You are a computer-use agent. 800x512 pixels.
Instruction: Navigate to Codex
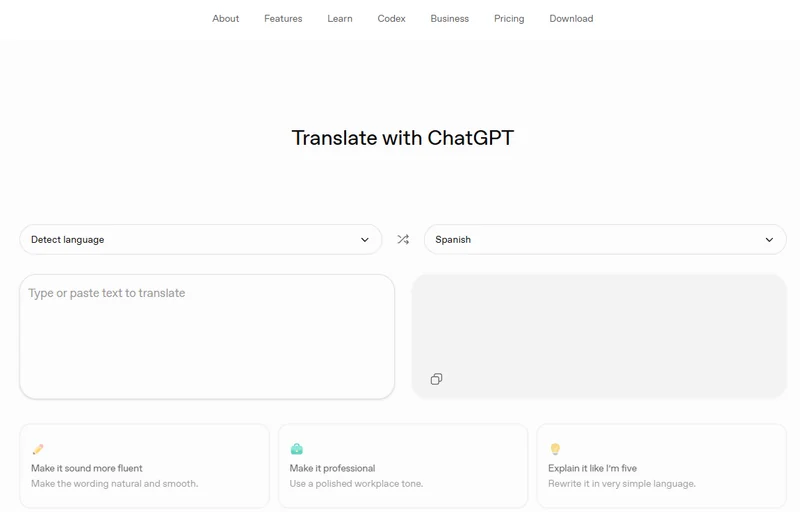coord(391,19)
